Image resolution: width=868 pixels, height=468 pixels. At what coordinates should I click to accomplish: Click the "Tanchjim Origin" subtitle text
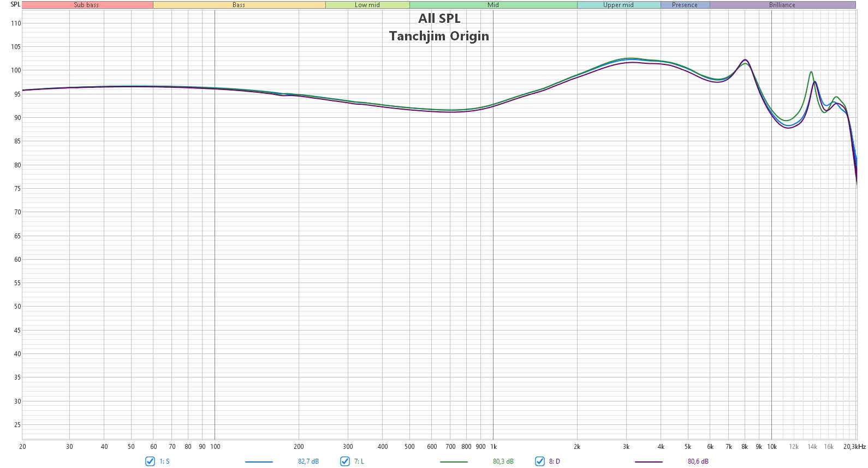439,36
